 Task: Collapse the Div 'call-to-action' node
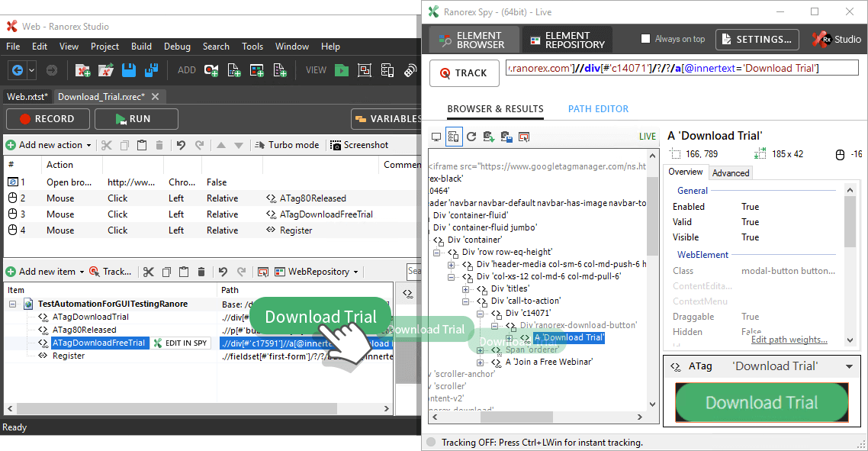click(466, 301)
